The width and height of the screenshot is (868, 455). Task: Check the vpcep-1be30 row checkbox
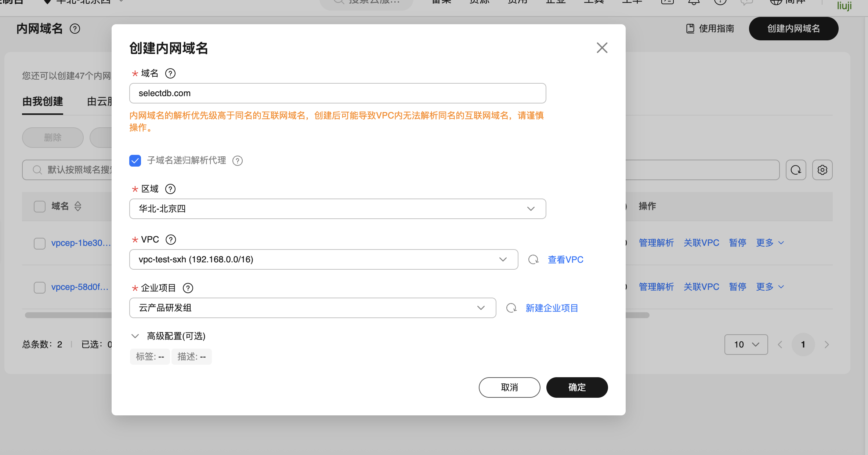pyautogui.click(x=40, y=243)
